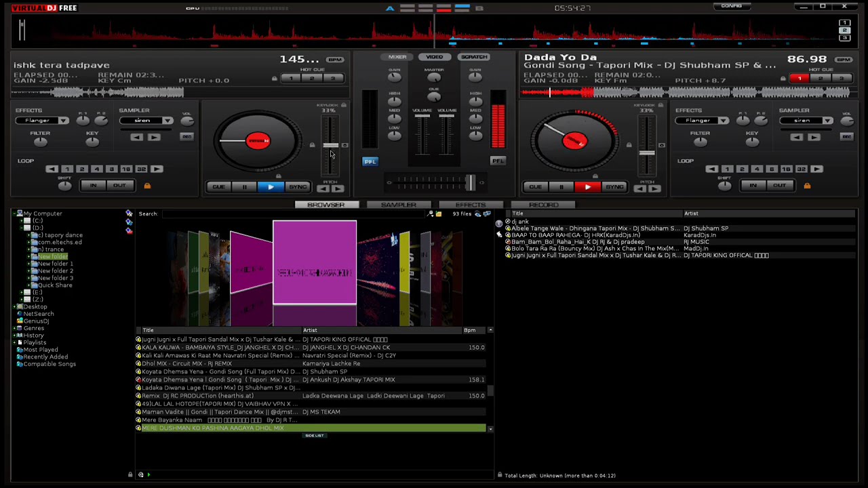Viewport: 868px width, 488px height.
Task: Toggle left deck keylock padlock
Action: pyautogui.click(x=344, y=105)
